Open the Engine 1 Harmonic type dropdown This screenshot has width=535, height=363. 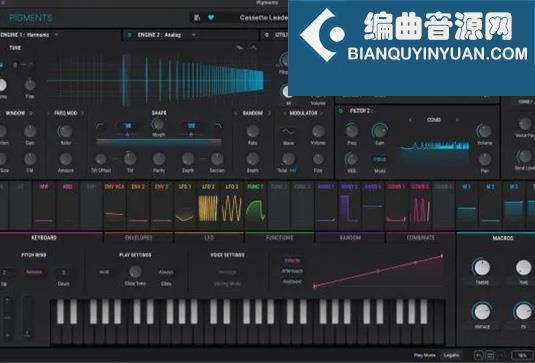pyautogui.click(x=56, y=35)
